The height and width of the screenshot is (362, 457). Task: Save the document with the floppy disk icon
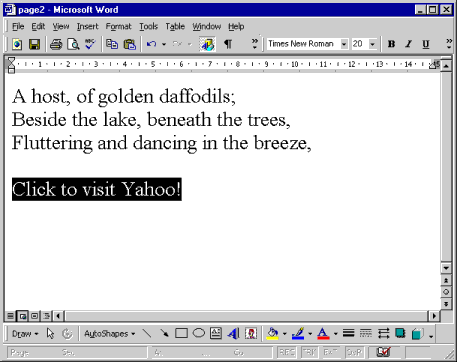tap(34, 44)
